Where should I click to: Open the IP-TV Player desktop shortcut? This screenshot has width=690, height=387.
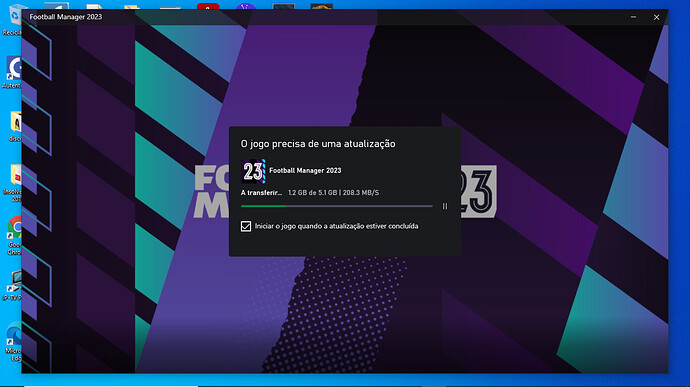[x=12, y=286]
